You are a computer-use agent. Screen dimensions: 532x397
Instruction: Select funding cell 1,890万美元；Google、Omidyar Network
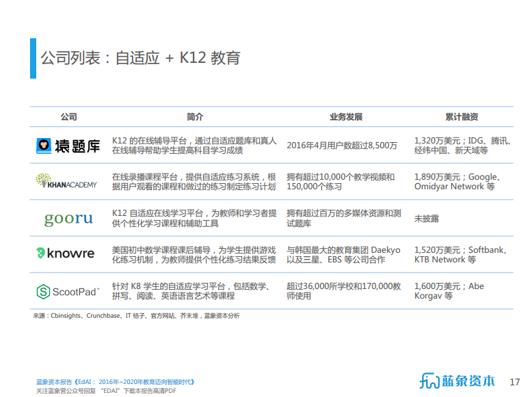point(457,182)
